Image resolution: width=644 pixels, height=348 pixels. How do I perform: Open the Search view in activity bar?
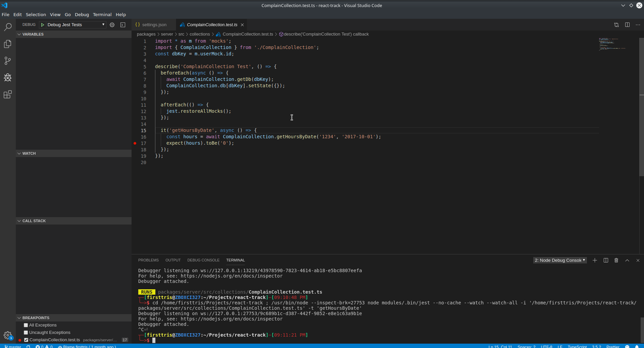[7, 27]
